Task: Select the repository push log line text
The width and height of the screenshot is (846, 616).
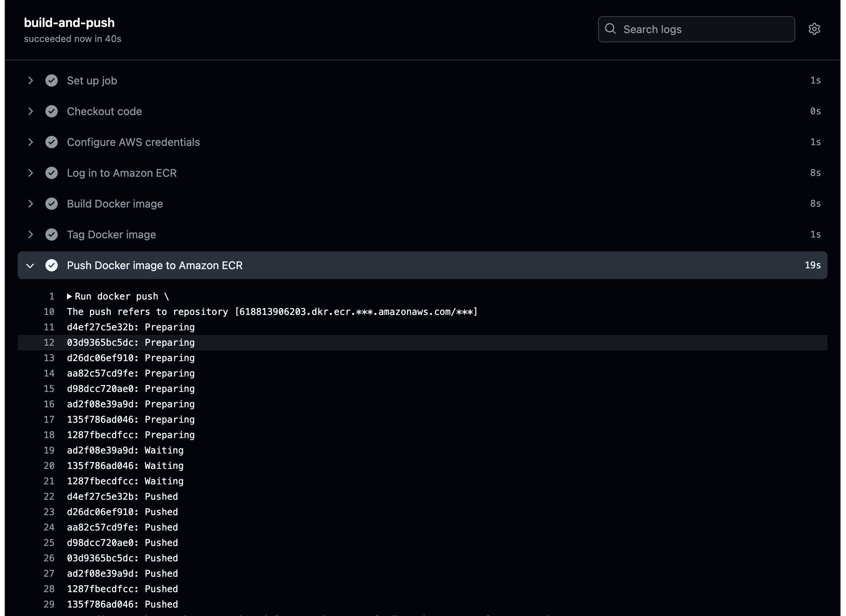Action: 272,312
